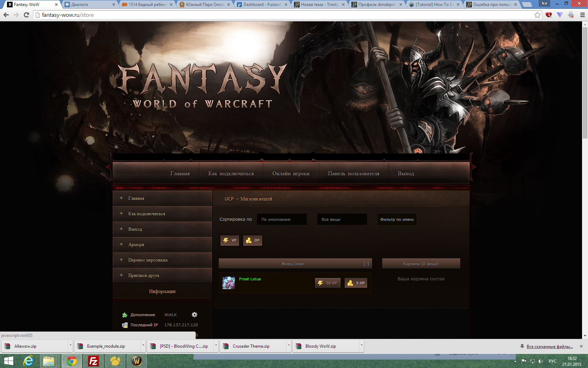Toggle the DP currency filter
This screenshot has width=588, height=368.
[253, 240]
